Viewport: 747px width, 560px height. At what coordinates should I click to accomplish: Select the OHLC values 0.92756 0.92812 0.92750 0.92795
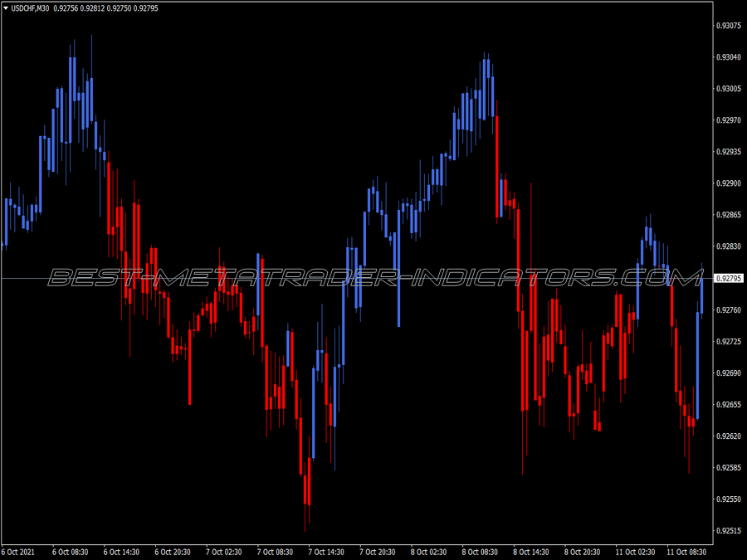[x=105, y=8]
